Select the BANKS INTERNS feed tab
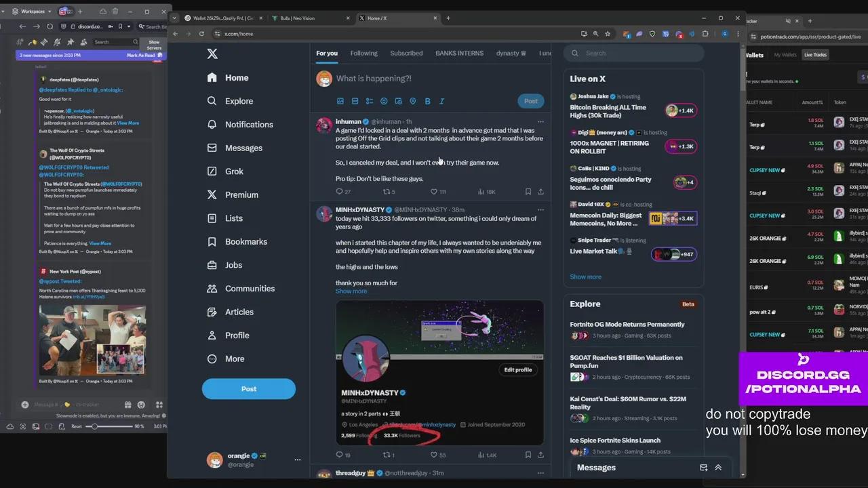 459,54
